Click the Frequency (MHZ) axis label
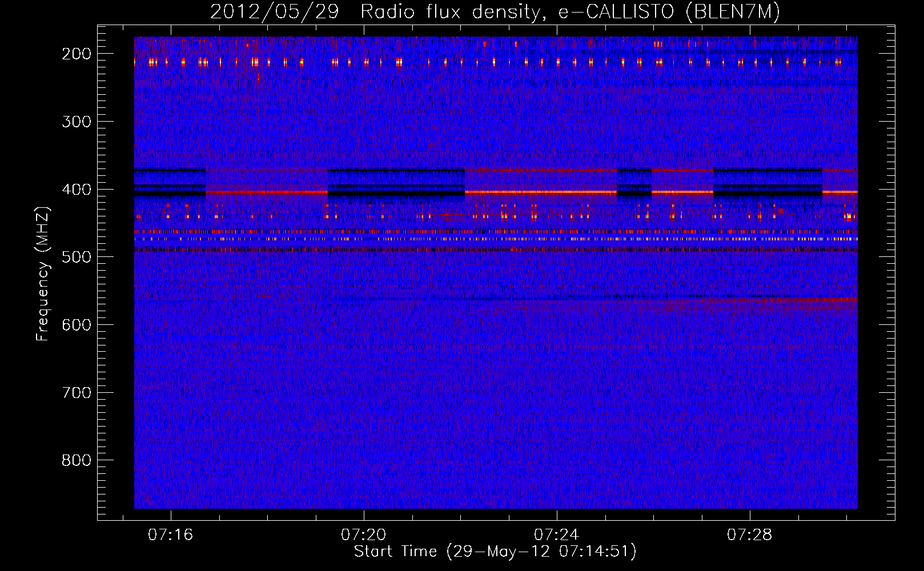924x571 pixels. coord(43,274)
